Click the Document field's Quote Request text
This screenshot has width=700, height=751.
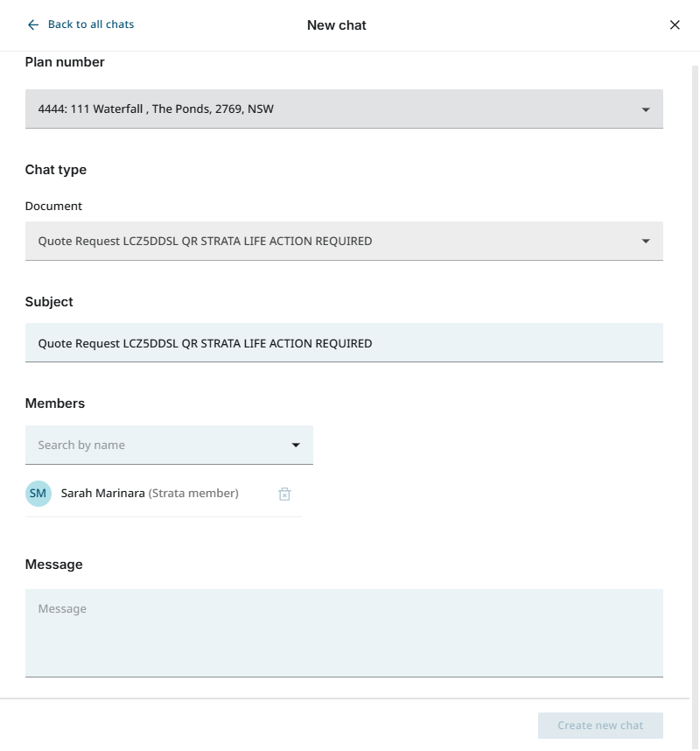205,241
